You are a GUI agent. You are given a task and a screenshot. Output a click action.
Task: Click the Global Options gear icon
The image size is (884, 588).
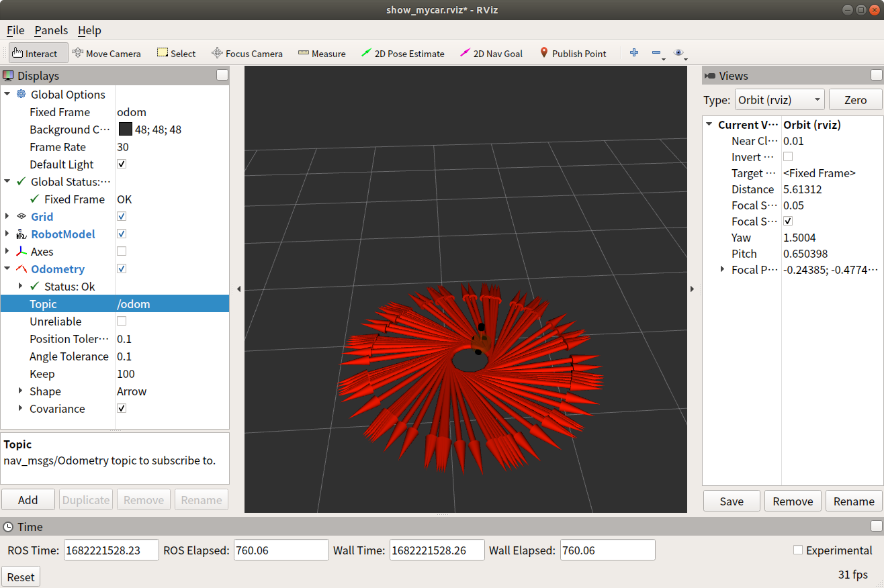pyautogui.click(x=21, y=95)
